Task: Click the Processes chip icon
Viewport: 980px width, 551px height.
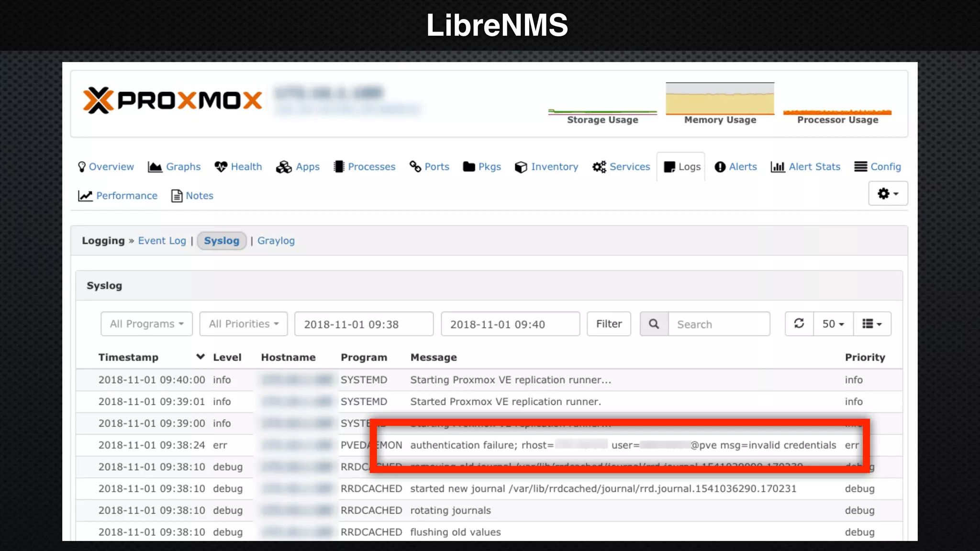Action: (339, 166)
